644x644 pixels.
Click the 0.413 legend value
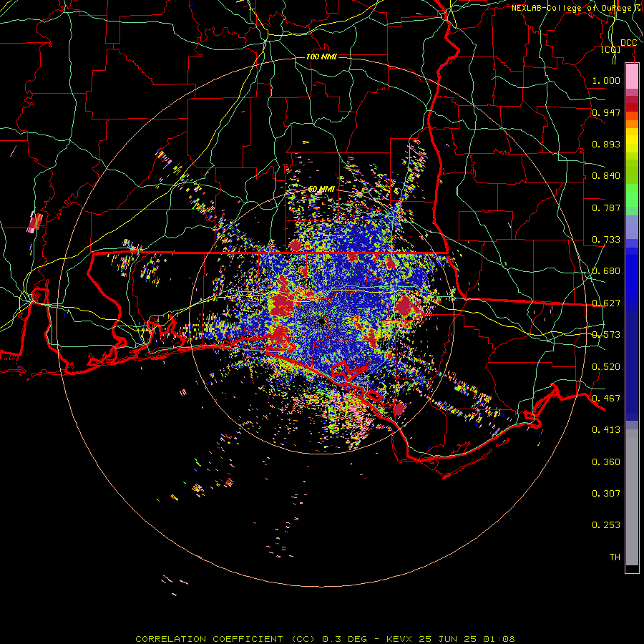point(606,430)
